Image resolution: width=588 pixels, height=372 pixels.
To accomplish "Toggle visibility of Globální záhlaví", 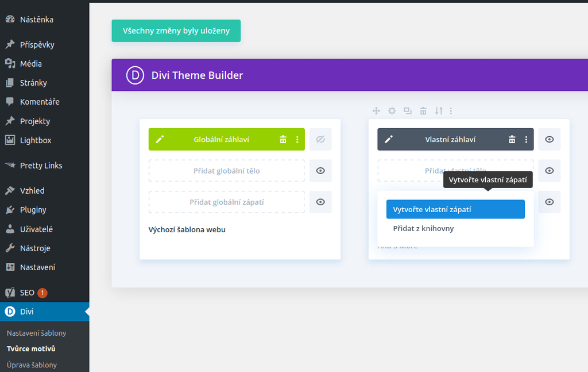I will [320, 139].
